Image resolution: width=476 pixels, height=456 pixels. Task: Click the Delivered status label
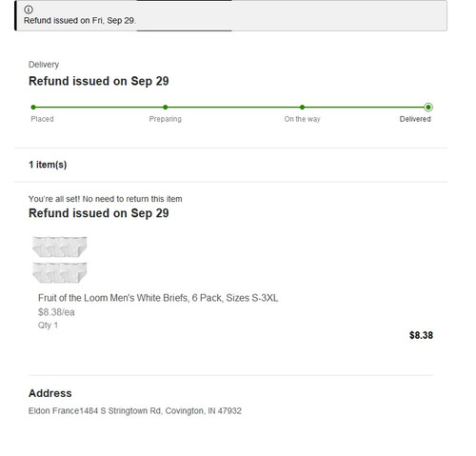click(415, 119)
